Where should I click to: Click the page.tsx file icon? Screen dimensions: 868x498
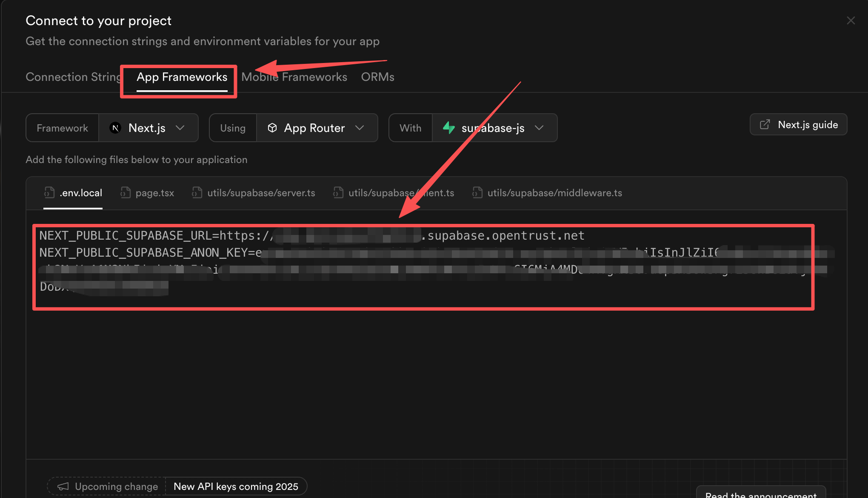pyautogui.click(x=125, y=192)
